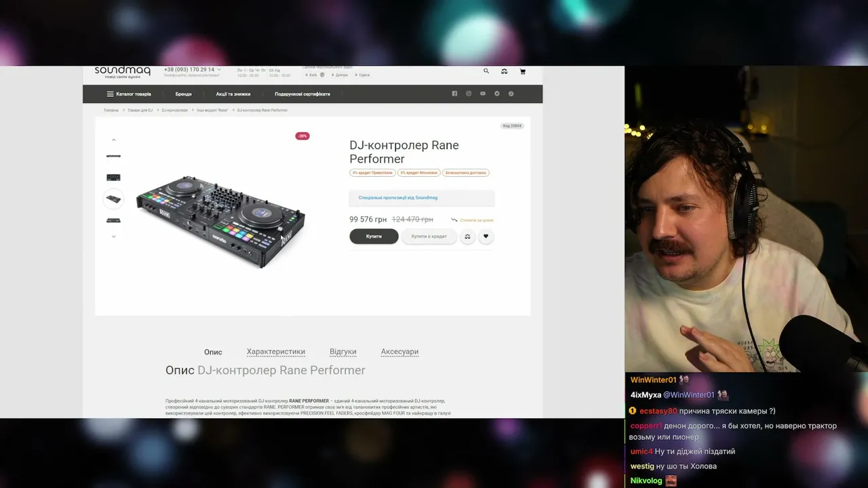Visit Soundmag's YouTube channel icon

pos(483,94)
